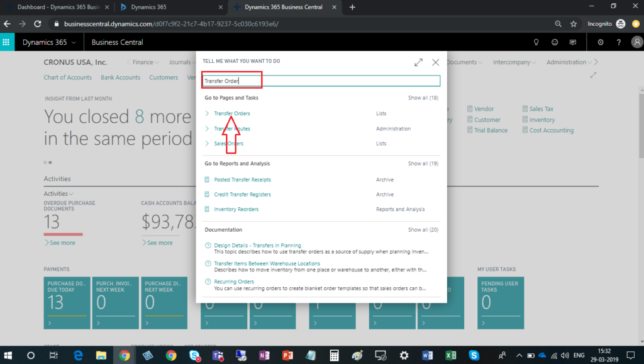Image resolution: width=644 pixels, height=364 pixels.
Task: Reload the page with browser refresh icon
Action: point(38,23)
